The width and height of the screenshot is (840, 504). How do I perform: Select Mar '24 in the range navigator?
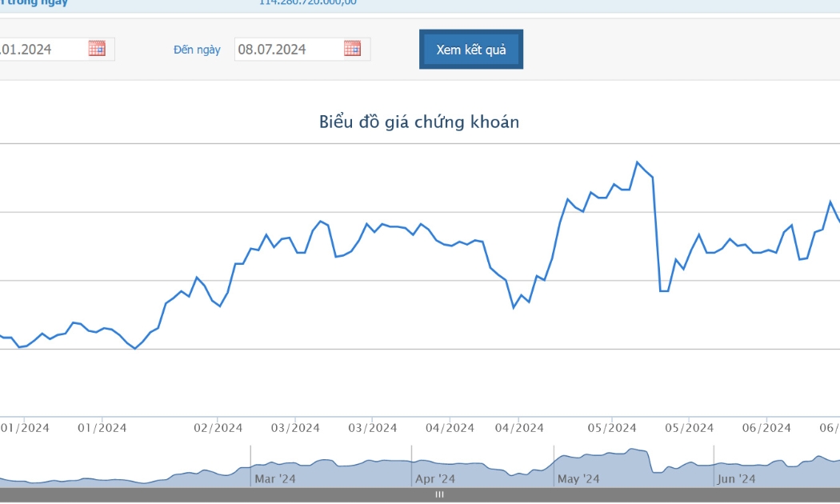pyautogui.click(x=275, y=478)
